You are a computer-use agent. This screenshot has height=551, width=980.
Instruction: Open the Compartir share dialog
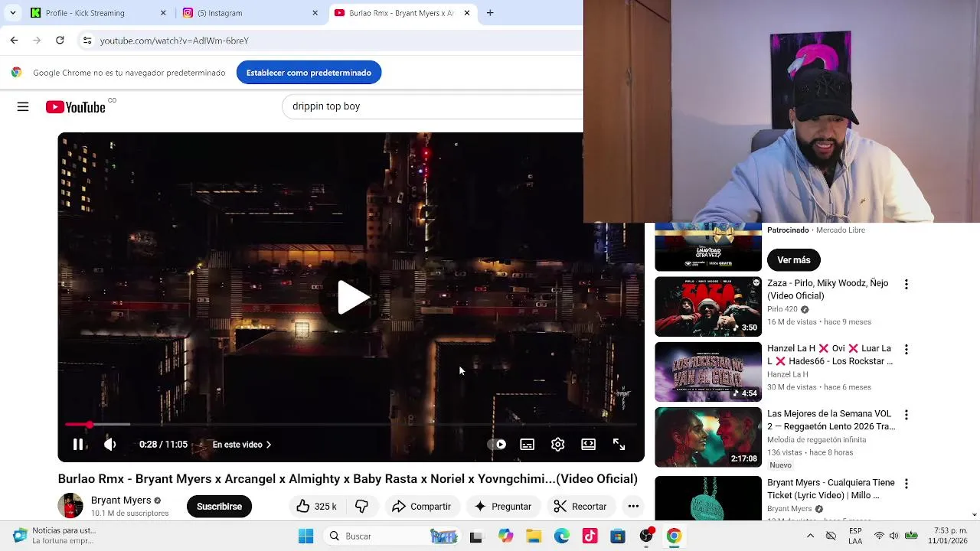(x=421, y=507)
